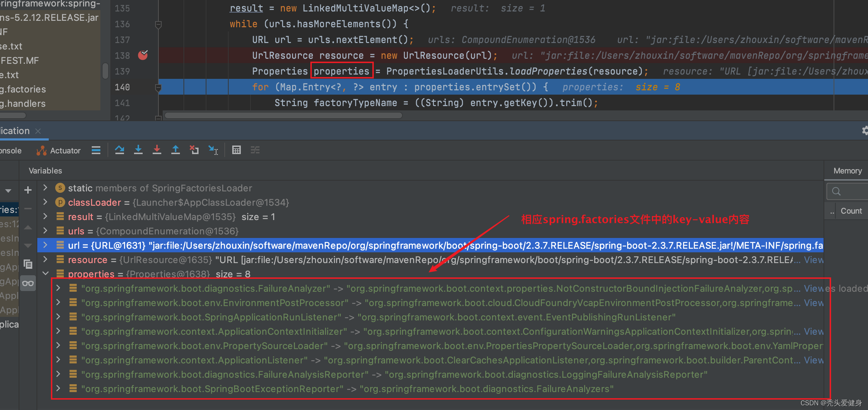The image size is (868, 410).
Task: Click the Step Into debugger icon
Action: point(138,150)
